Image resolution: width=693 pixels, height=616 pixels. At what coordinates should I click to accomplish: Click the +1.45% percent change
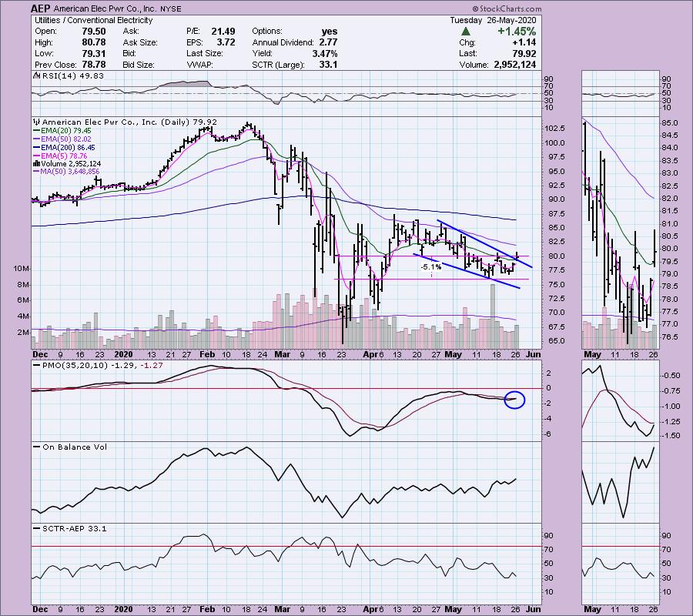pos(517,32)
